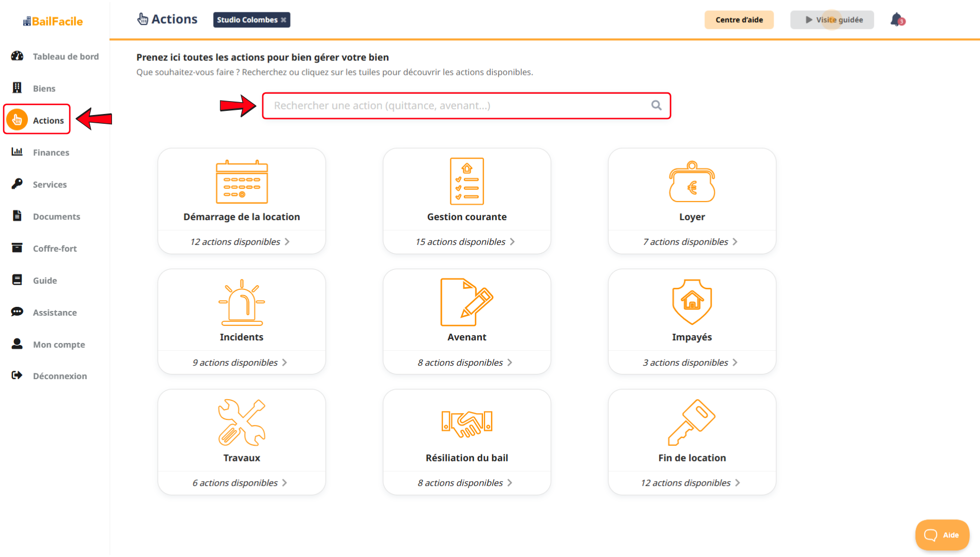The width and height of the screenshot is (980, 557).
Task: Click the Déconnexion logout icon
Action: point(17,375)
